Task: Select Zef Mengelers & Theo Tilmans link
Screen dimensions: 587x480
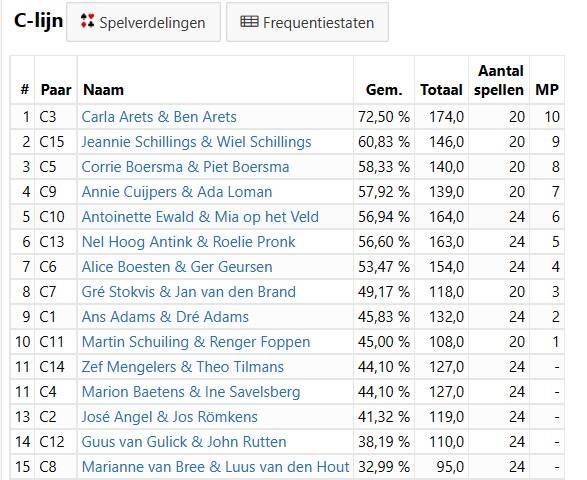Action: click(x=183, y=367)
